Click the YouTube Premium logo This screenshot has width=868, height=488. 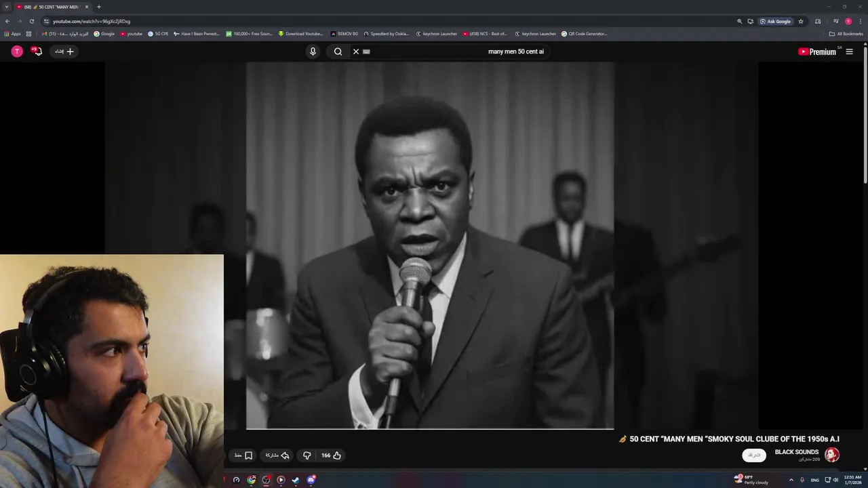click(x=817, y=52)
